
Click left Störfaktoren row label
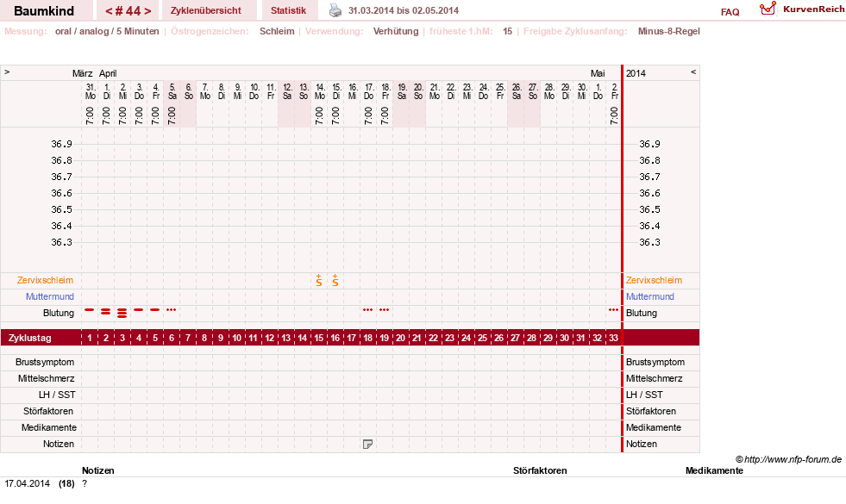click(x=48, y=411)
